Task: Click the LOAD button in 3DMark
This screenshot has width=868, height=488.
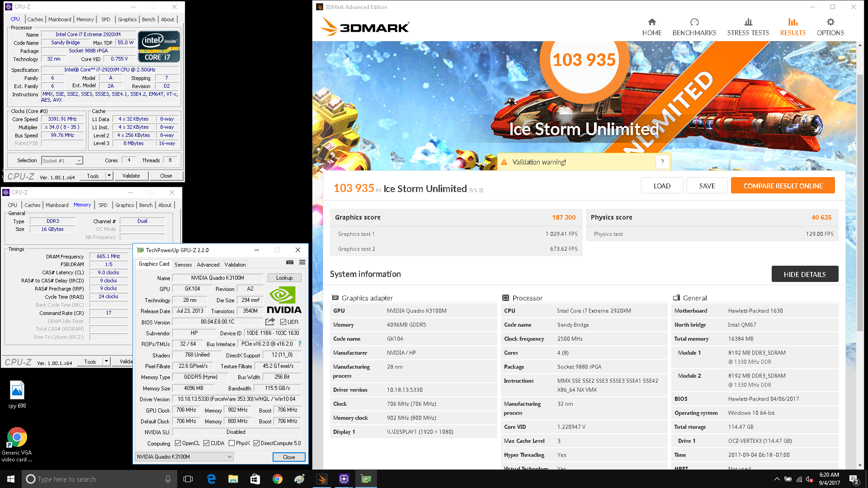Action: [662, 186]
